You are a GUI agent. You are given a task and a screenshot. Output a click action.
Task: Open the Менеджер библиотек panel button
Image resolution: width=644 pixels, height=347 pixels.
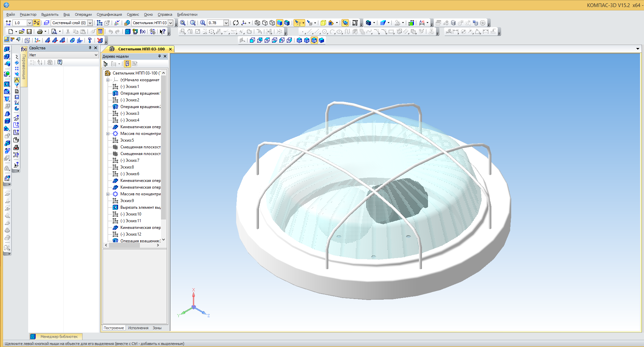pos(56,336)
